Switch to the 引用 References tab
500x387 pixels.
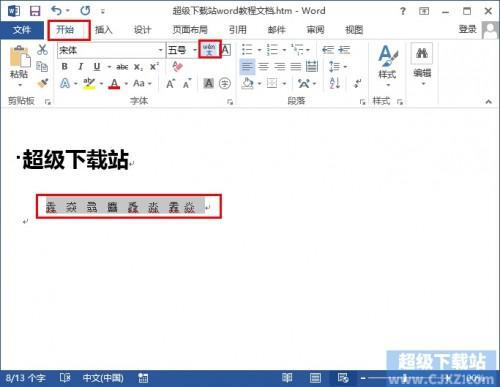(238, 30)
